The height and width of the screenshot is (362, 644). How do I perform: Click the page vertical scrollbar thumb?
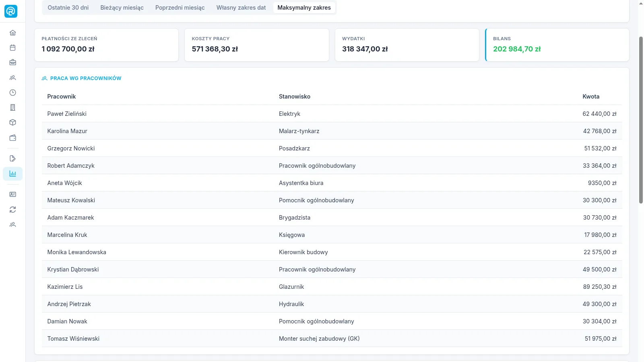(x=641, y=120)
